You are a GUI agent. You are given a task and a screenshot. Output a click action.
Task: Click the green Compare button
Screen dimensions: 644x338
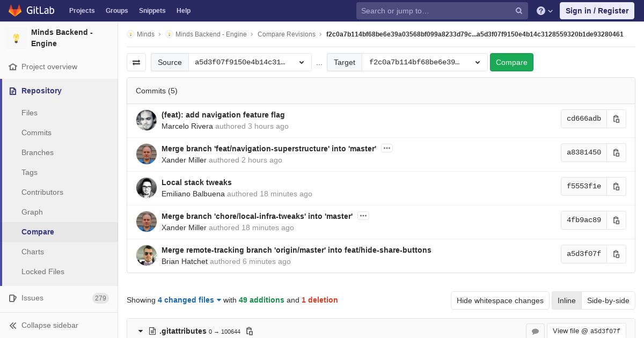click(511, 62)
